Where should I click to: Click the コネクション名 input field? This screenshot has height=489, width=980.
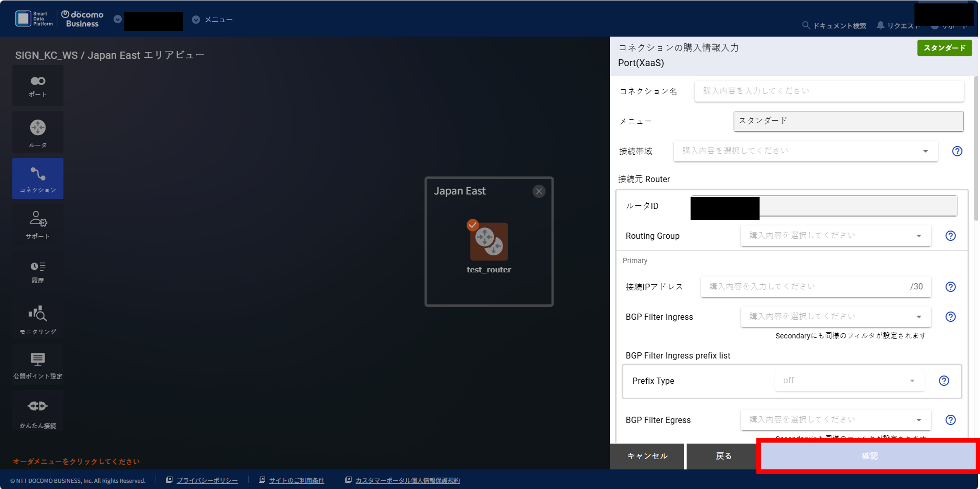point(829,91)
